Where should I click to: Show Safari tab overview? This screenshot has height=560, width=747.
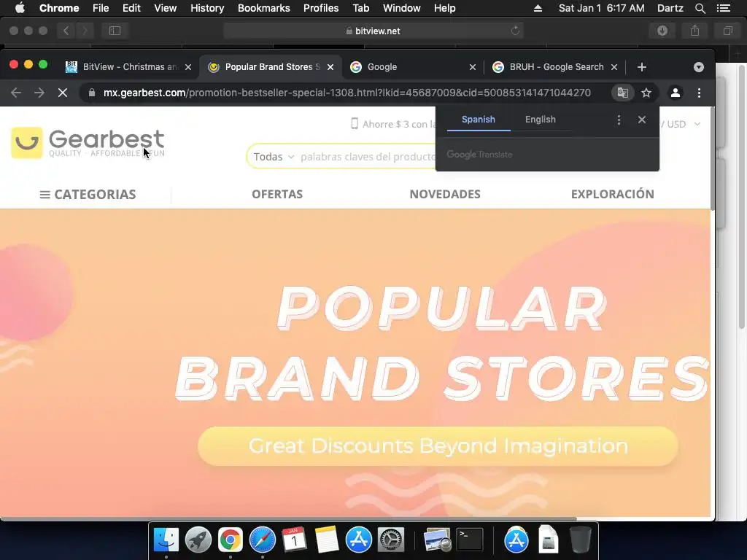[727, 31]
